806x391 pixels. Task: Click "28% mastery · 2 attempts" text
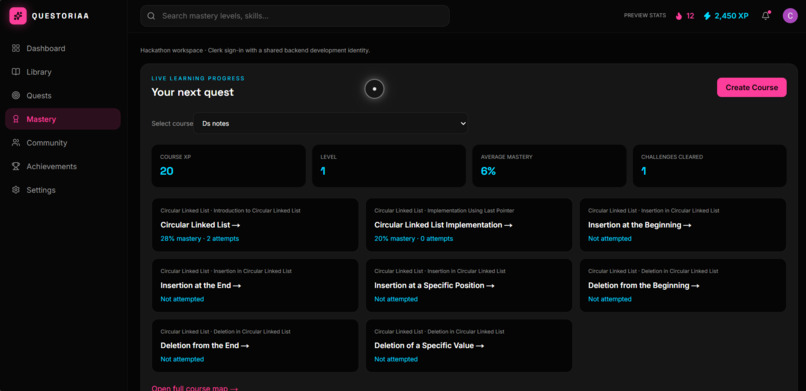coord(199,238)
